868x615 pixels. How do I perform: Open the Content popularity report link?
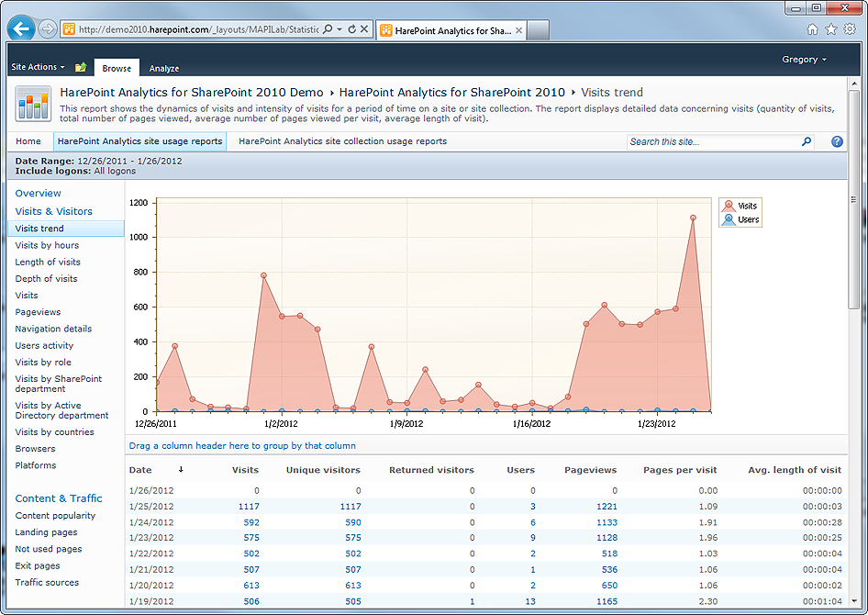[55, 516]
